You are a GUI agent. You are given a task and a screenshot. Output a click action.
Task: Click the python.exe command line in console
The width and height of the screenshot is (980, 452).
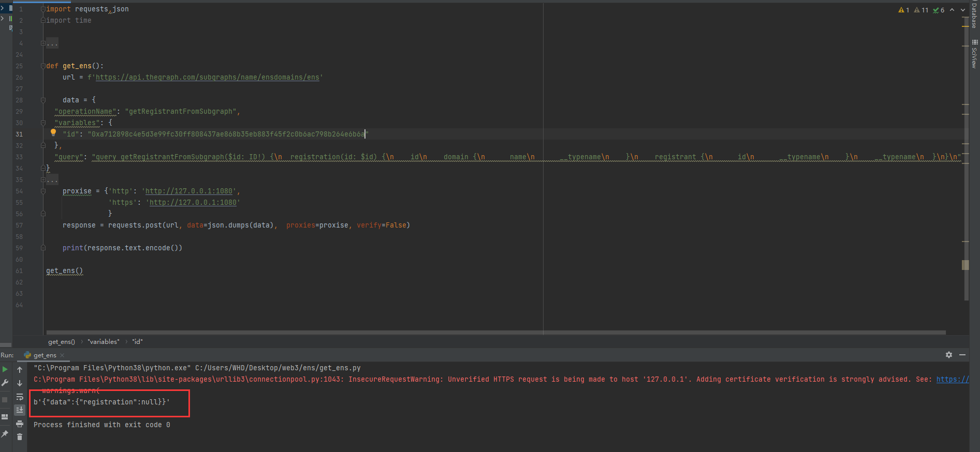pos(197,368)
